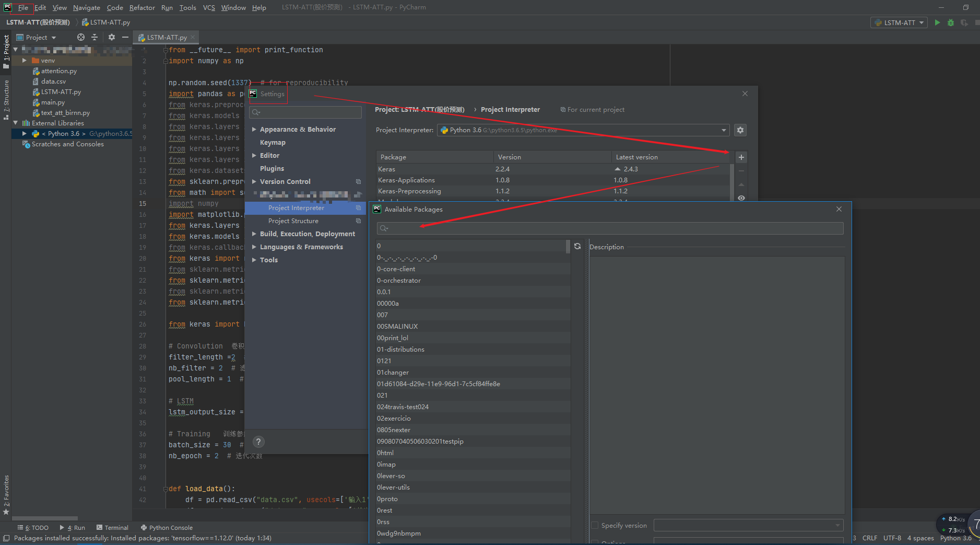This screenshot has height=545, width=980.
Task: Reload the Available Packages list
Action: (x=577, y=246)
